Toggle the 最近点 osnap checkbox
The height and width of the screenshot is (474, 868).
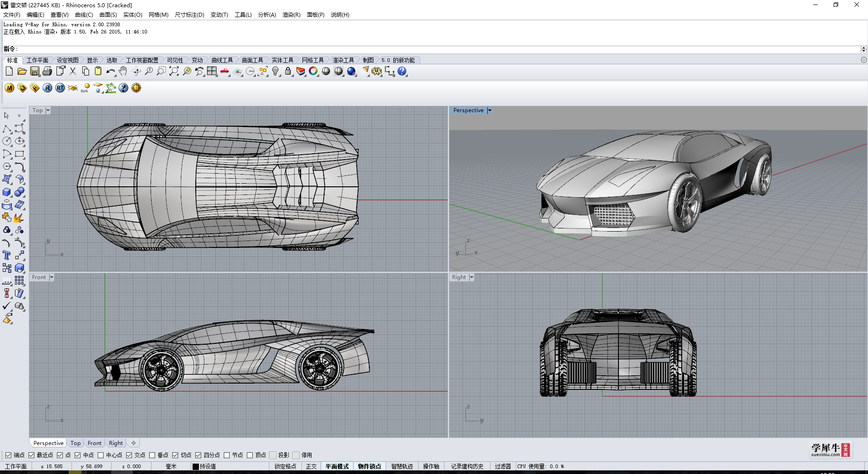(31, 455)
